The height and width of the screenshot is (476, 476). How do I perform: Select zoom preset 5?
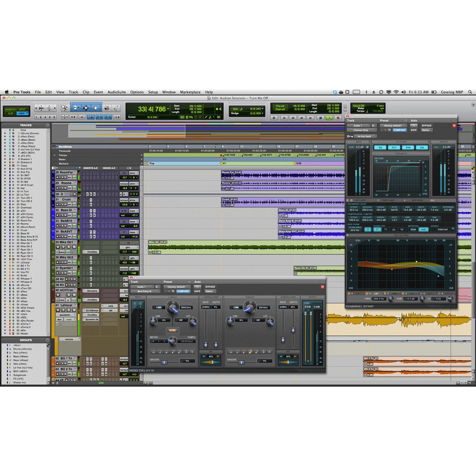point(54,117)
